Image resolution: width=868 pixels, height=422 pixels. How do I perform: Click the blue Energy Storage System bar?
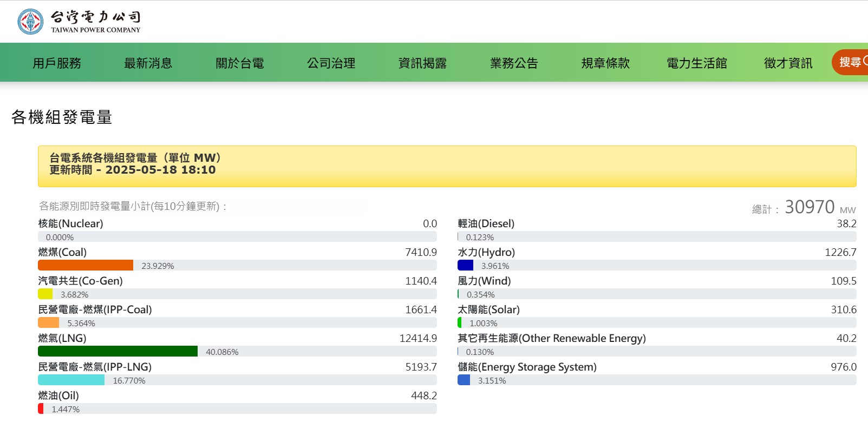[464, 380]
